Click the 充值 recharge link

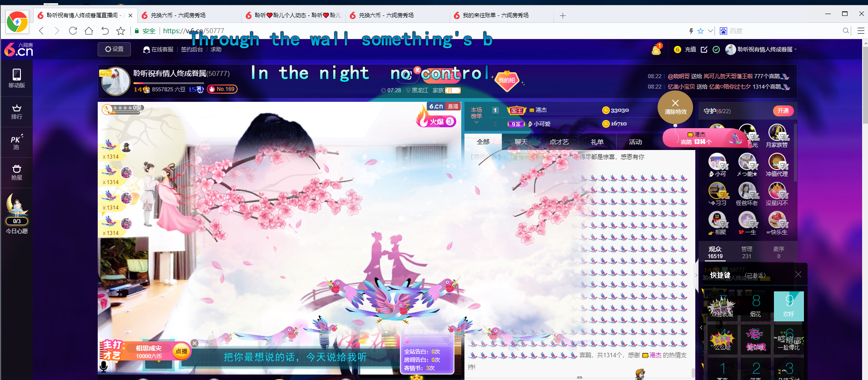tap(690, 50)
